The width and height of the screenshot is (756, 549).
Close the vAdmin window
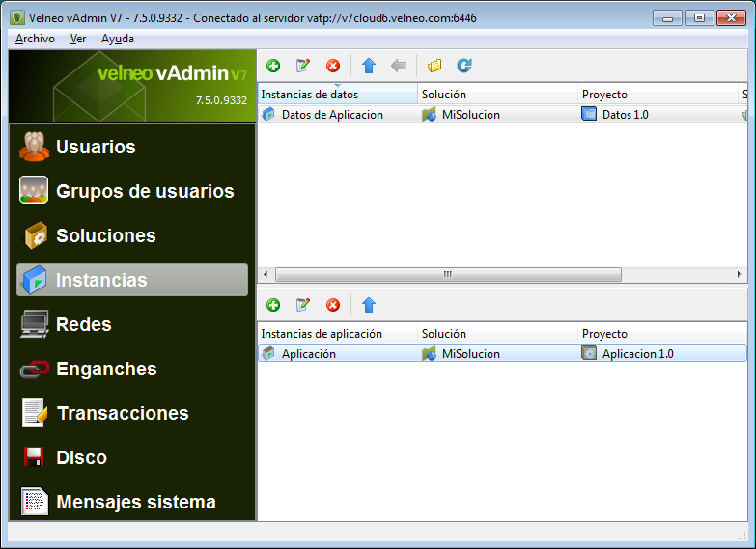click(732, 18)
